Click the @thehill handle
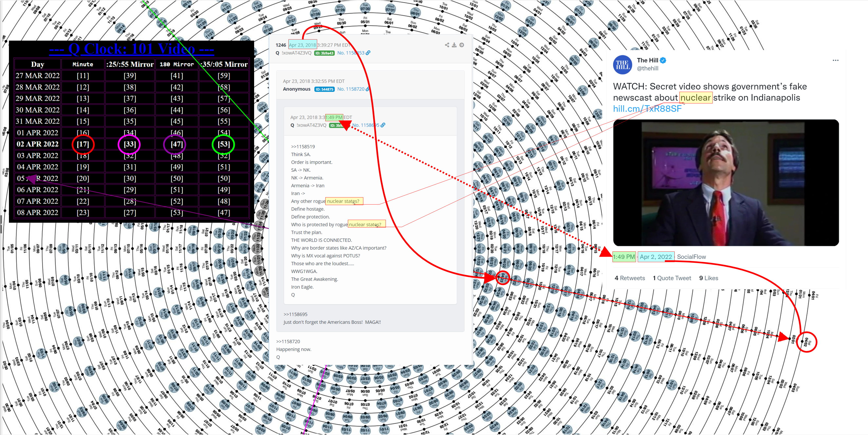This screenshot has width=868, height=435. pos(647,68)
